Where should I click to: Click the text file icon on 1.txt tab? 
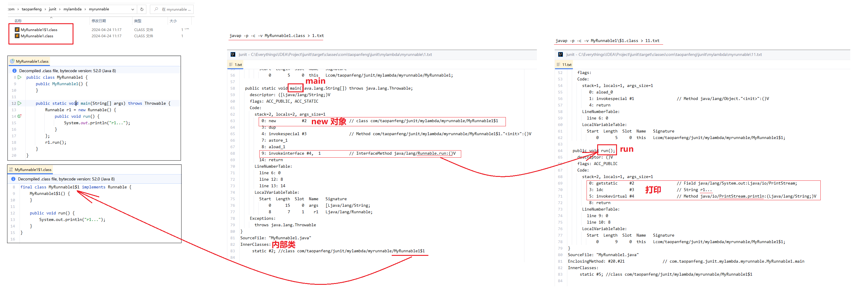click(231, 64)
